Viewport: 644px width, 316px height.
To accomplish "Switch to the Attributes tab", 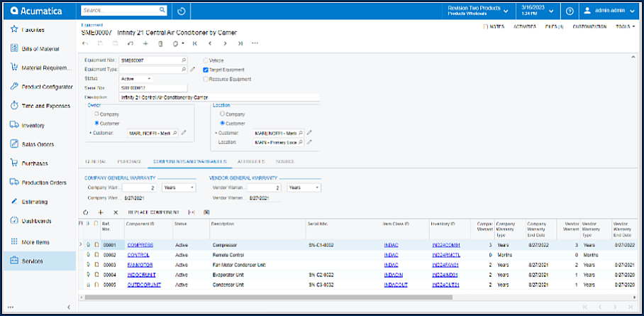I will (x=251, y=162).
